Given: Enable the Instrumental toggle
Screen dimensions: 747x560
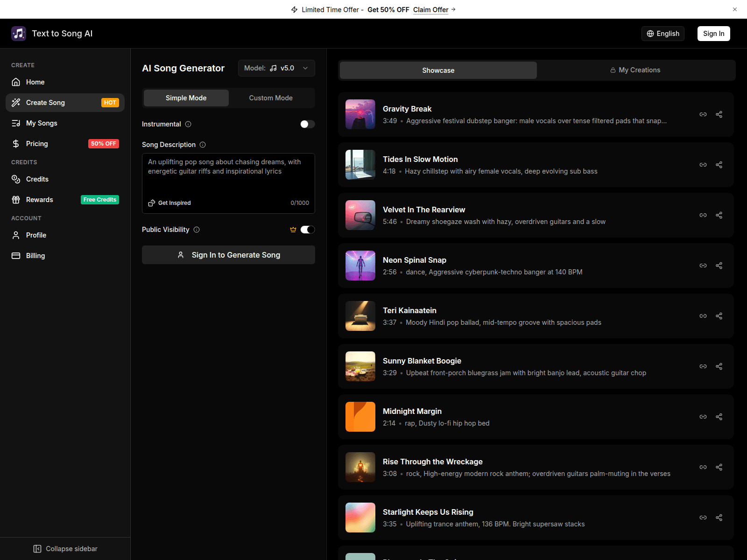Looking at the screenshot, I should (307, 124).
